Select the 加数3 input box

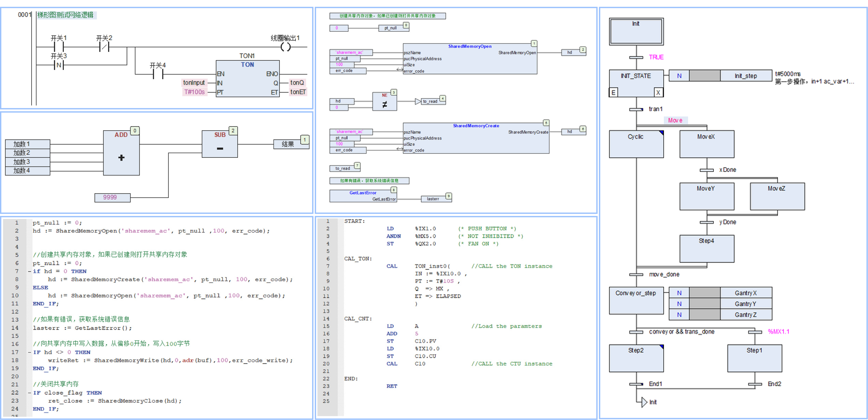pyautogui.click(x=28, y=162)
